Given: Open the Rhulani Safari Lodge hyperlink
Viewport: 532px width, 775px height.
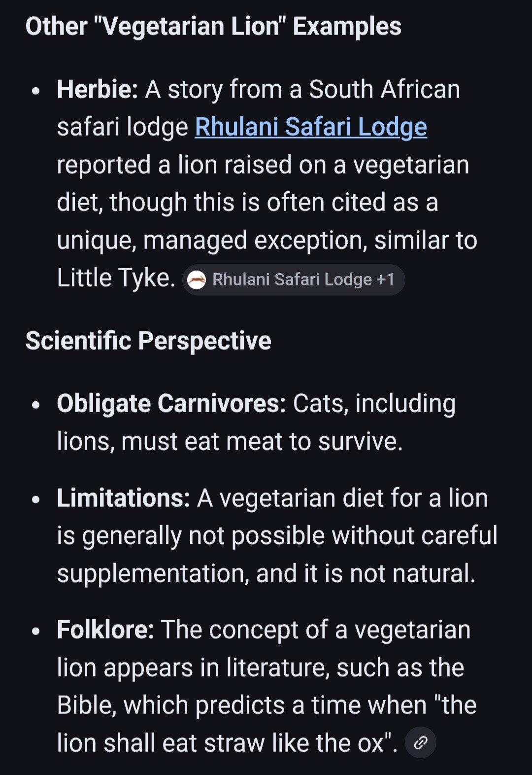Looking at the screenshot, I should point(311,127).
